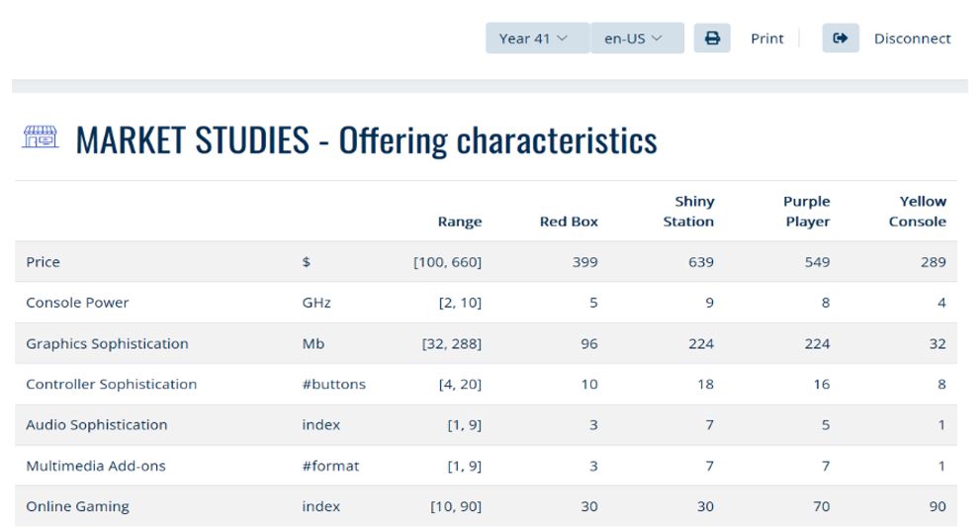Click Shiny Station Audio value 7

pyautogui.click(x=709, y=425)
